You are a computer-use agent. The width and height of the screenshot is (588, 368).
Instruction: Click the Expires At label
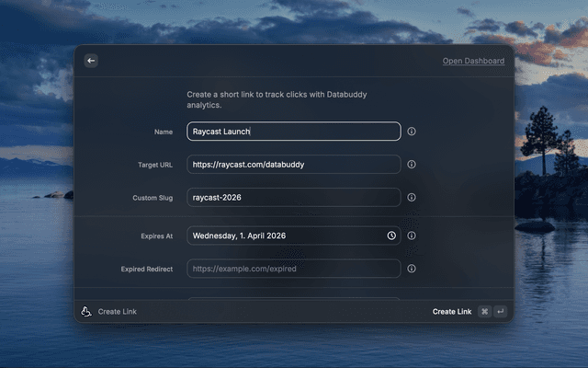[x=155, y=236]
